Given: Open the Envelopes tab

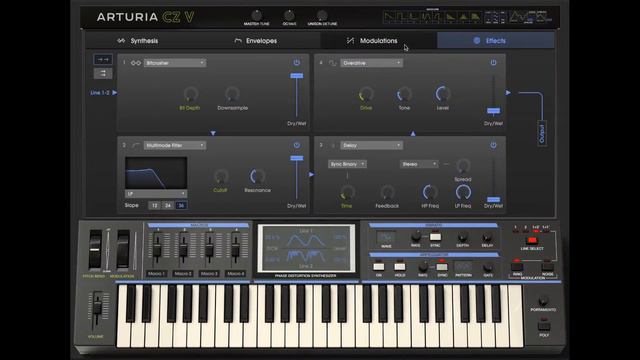Looking at the screenshot, I should pos(256,41).
